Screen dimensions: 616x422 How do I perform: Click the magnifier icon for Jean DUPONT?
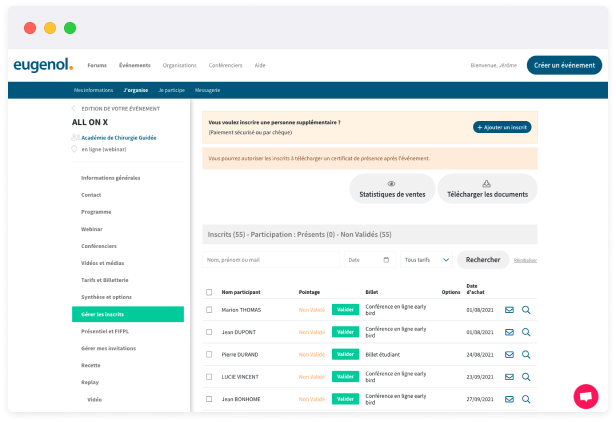click(526, 332)
